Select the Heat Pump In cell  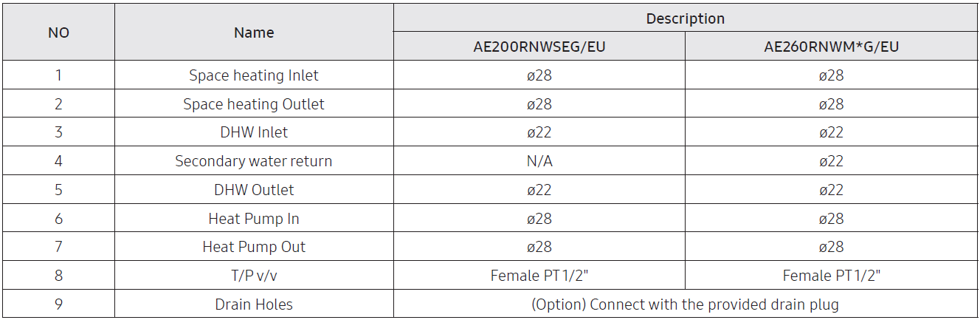point(254,219)
